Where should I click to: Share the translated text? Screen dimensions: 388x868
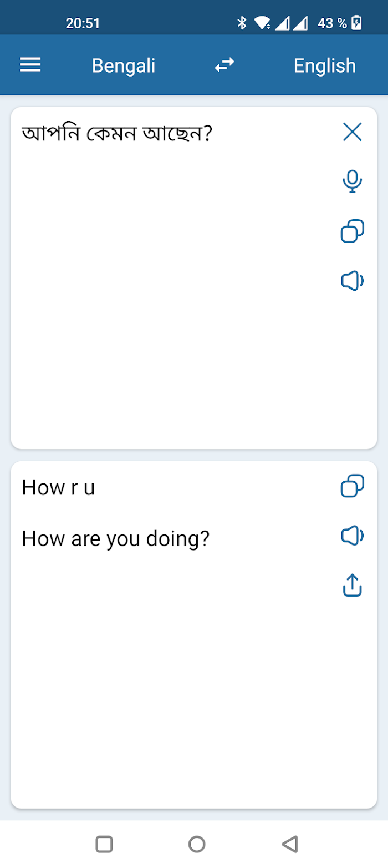tap(352, 585)
